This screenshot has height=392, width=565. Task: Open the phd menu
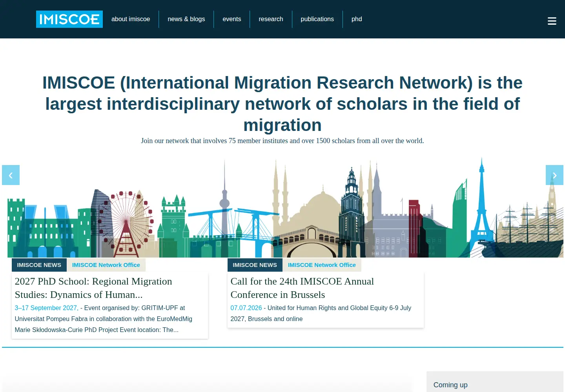[x=357, y=19]
